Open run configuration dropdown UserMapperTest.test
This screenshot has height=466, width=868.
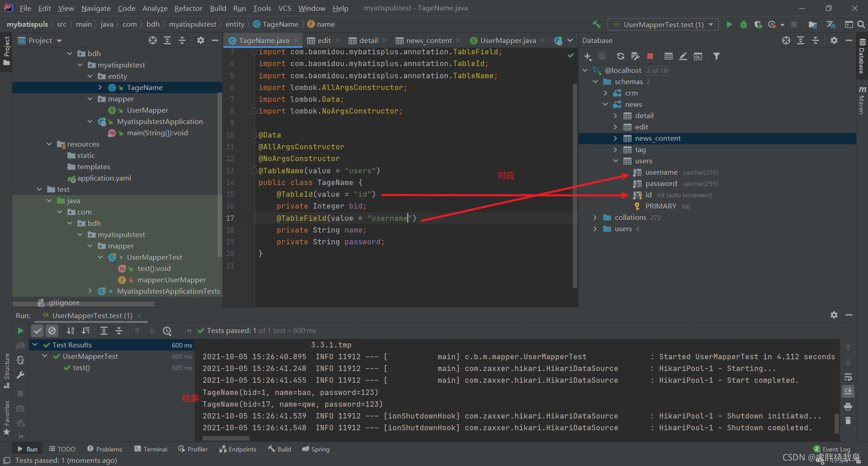(663, 24)
